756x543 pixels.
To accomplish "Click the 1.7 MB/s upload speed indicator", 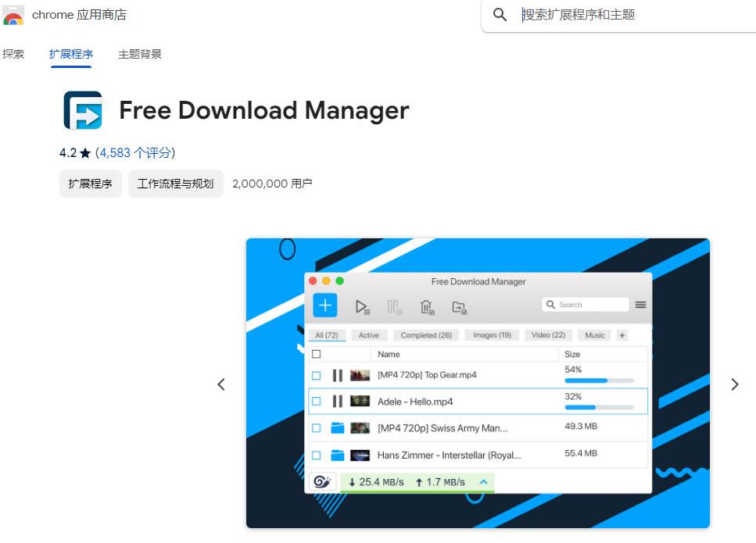I will tap(440, 482).
